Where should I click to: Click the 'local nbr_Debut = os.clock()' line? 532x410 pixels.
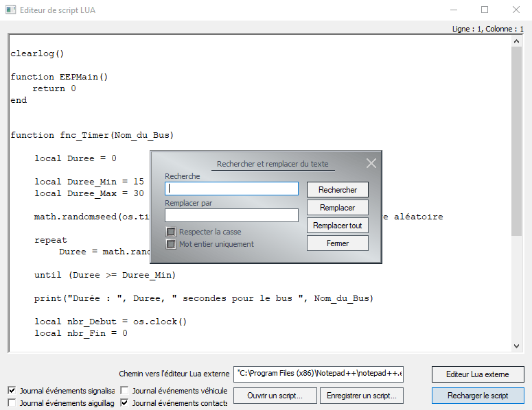[111, 322]
